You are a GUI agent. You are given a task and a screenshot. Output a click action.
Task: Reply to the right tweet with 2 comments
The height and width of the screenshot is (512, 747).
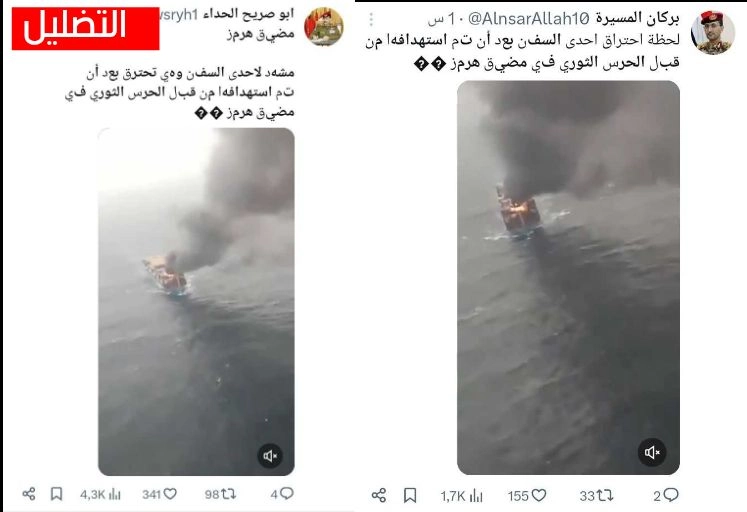pyautogui.click(x=666, y=495)
